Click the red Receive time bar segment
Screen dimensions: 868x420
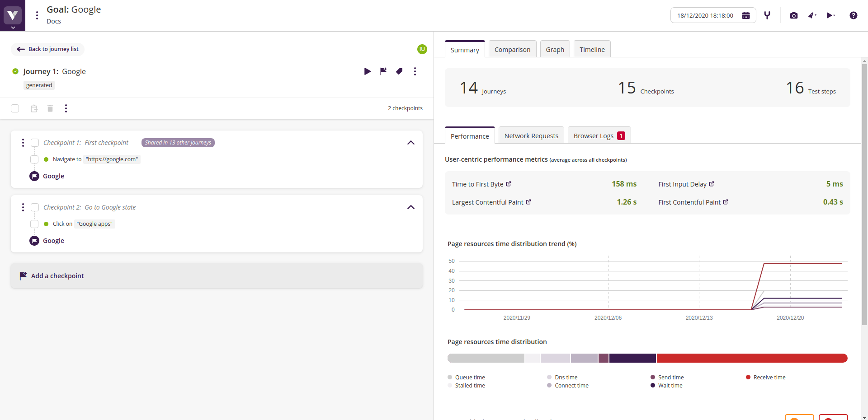click(751, 358)
